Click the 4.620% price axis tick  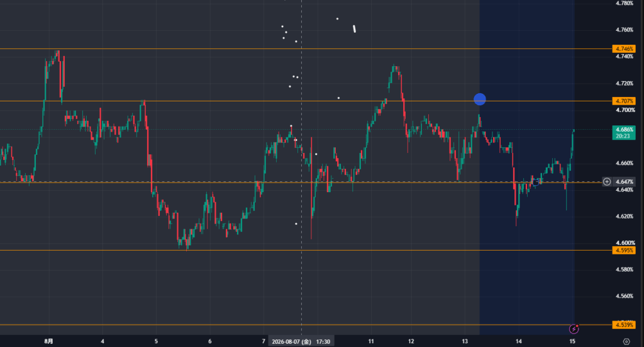pos(625,216)
